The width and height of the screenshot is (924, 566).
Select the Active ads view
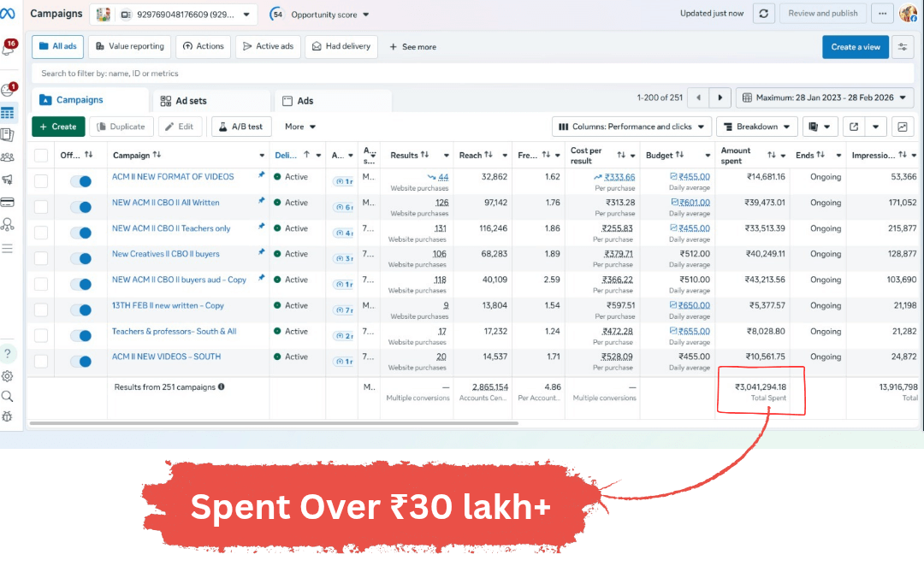268,46
